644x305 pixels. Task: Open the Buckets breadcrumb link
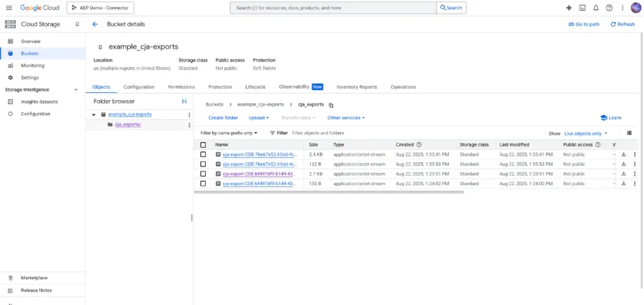pyautogui.click(x=214, y=105)
